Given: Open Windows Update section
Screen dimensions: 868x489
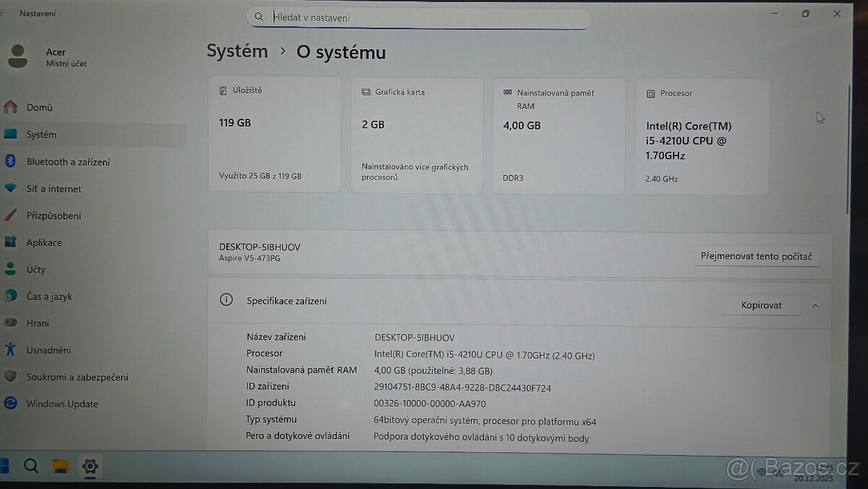Looking at the screenshot, I should [x=61, y=404].
